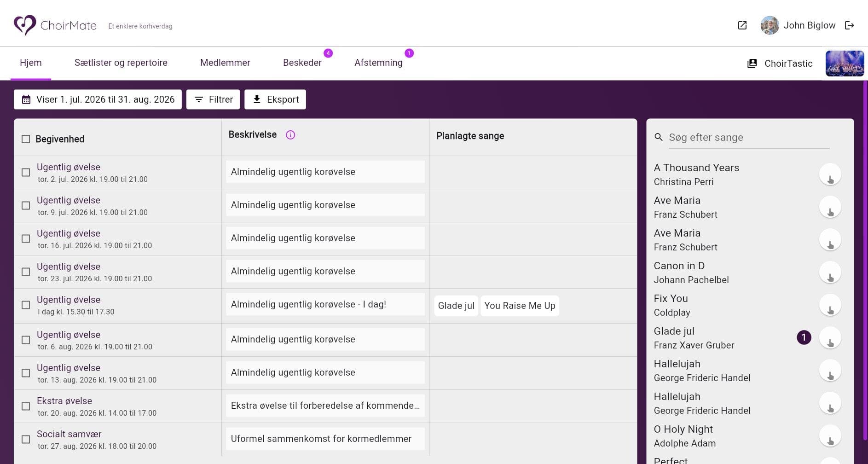Click the drag hand icon for Glade jul
Image resolution: width=868 pixels, height=464 pixels.
[x=830, y=338]
